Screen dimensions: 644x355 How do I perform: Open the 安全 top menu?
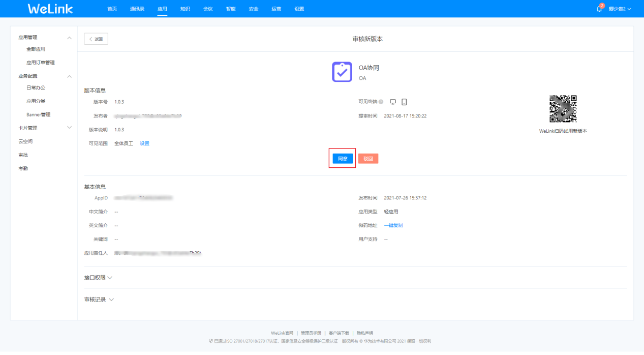coord(253,9)
